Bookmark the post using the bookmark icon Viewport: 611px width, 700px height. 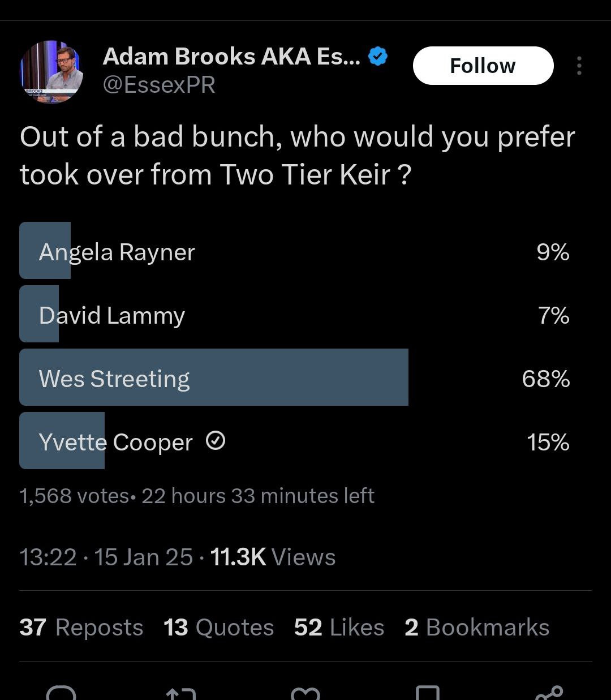427,693
